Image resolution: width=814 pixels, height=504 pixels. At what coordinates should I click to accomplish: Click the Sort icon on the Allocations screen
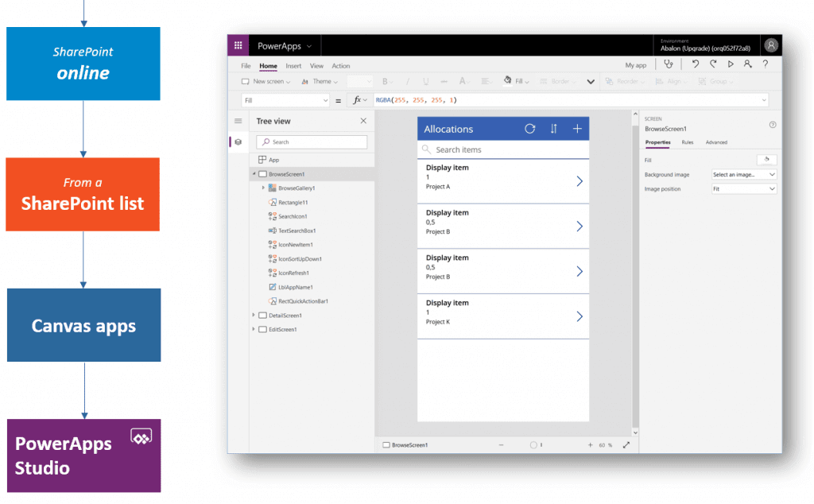click(554, 128)
